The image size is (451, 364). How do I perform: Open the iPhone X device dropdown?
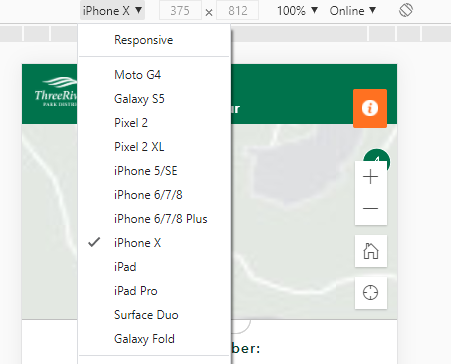pyautogui.click(x=112, y=11)
